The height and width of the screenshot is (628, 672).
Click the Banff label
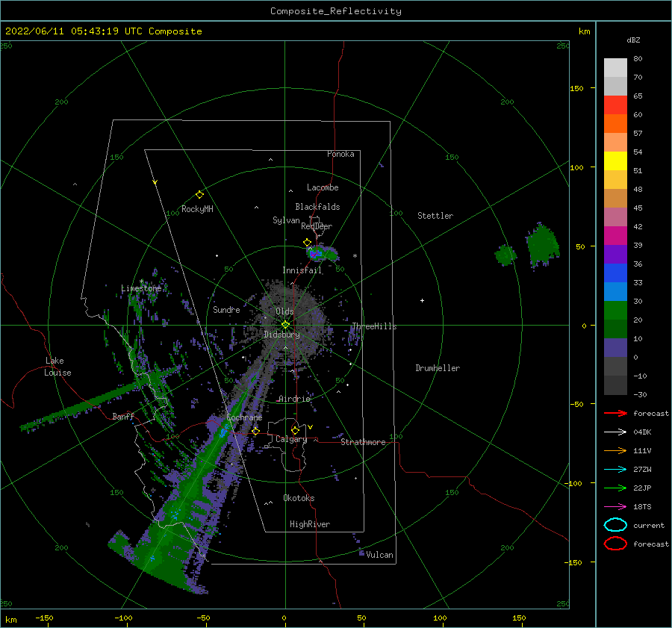click(x=123, y=416)
